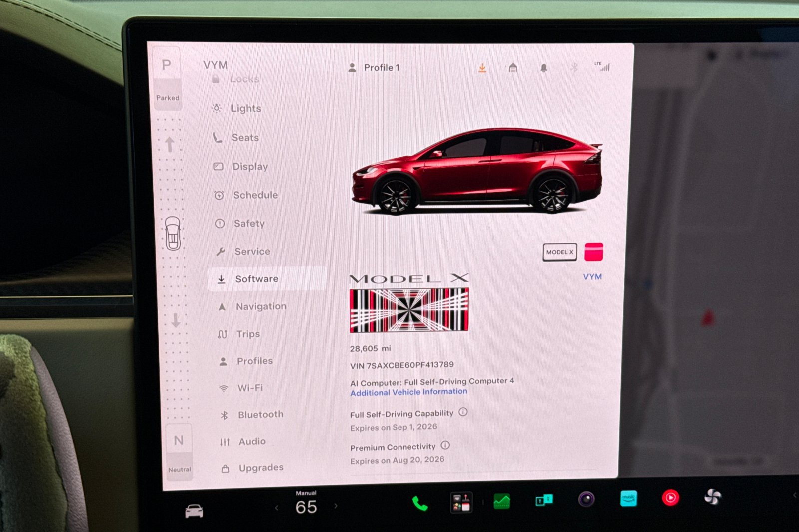Tap the Profile 1 driver profile
The image size is (799, 532).
374,68
